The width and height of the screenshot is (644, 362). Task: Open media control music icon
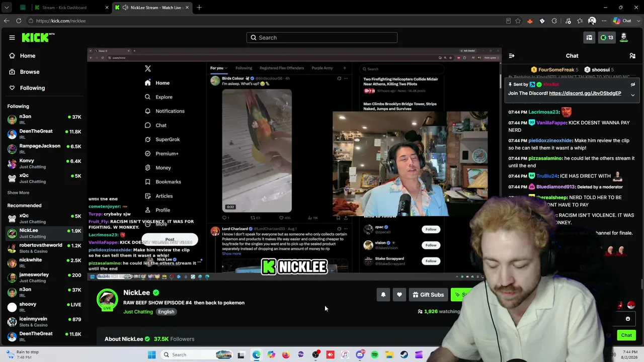coord(568,21)
